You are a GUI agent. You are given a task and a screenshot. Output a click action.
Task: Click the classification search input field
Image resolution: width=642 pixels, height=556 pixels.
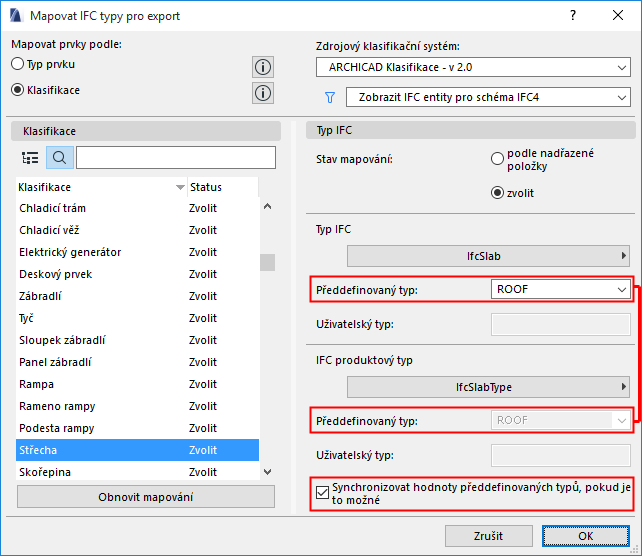coord(176,158)
